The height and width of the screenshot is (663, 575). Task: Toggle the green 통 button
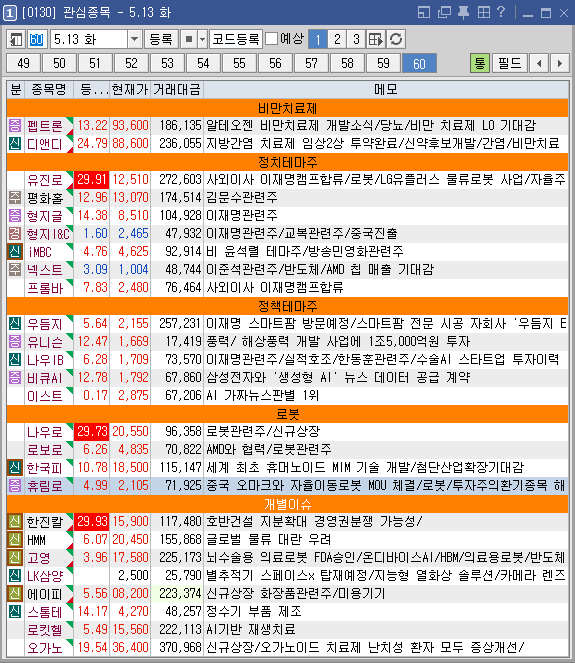[x=480, y=63]
